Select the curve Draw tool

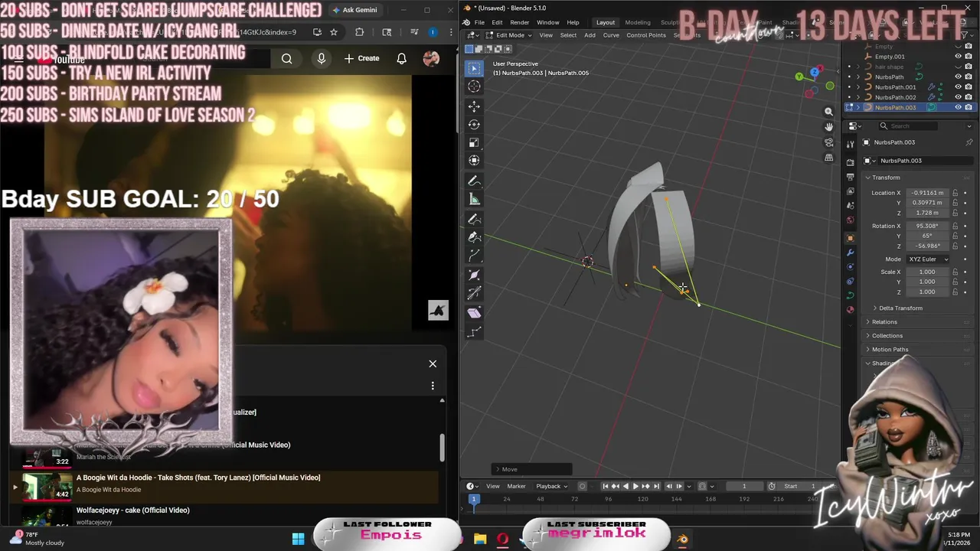click(x=474, y=219)
